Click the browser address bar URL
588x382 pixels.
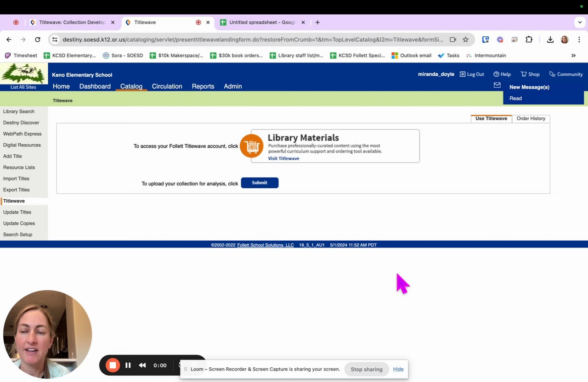253,39
